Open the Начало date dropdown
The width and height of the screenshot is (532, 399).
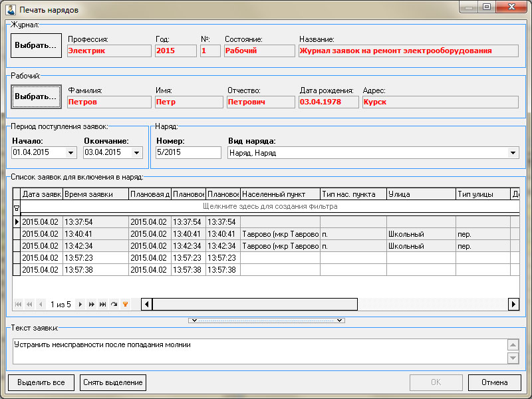pos(71,153)
